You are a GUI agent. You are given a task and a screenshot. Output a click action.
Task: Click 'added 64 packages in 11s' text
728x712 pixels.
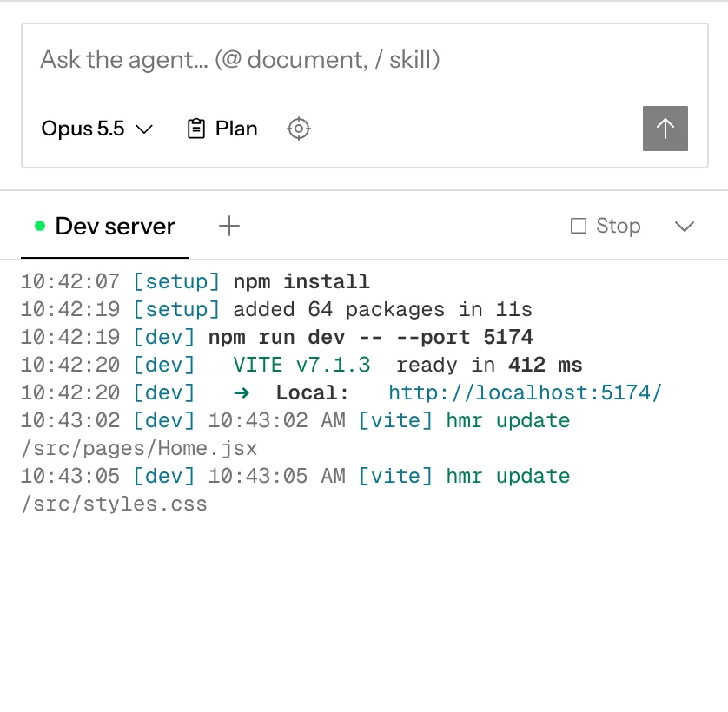click(x=382, y=310)
